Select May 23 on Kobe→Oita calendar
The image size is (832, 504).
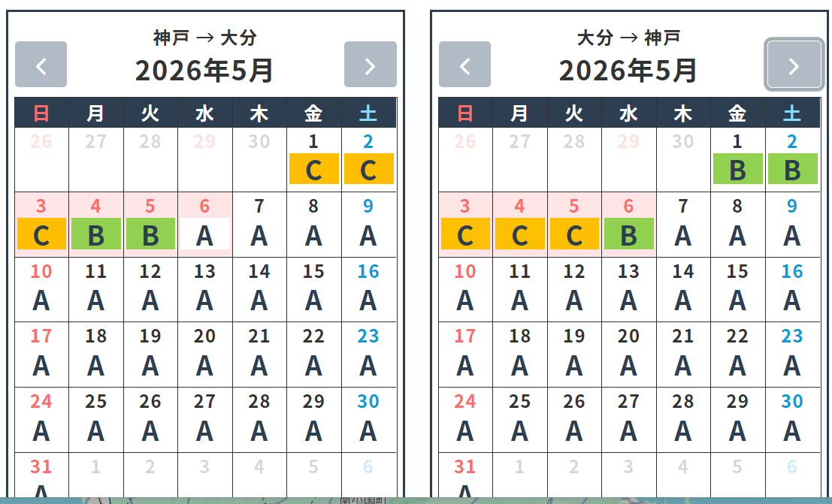368,355
